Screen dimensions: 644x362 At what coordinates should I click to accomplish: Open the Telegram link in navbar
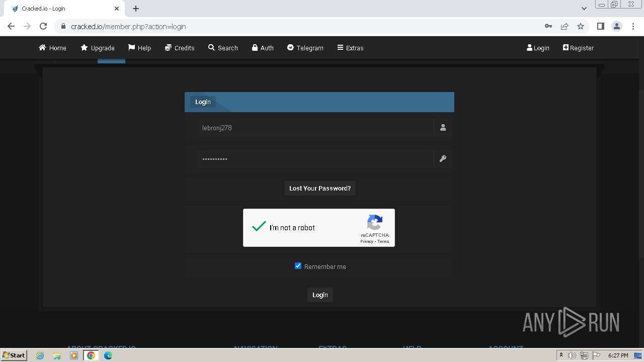305,48
